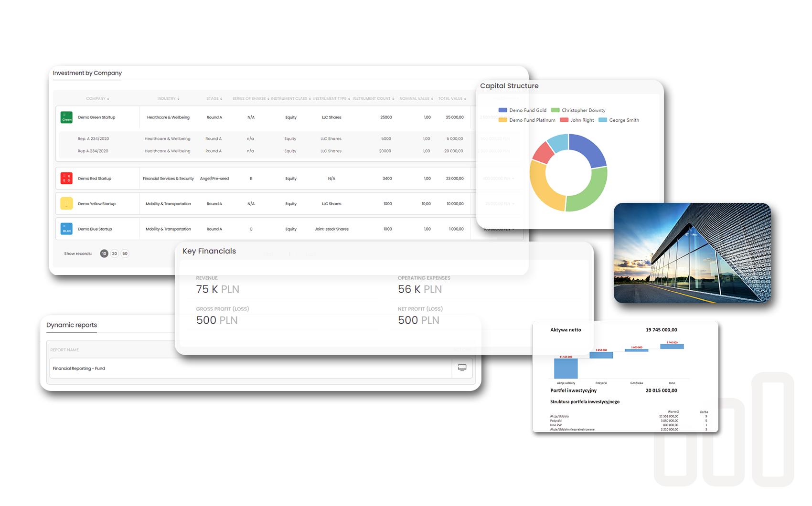Toggle the John Right legend swatch
The image size is (812, 506).
[564, 120]
